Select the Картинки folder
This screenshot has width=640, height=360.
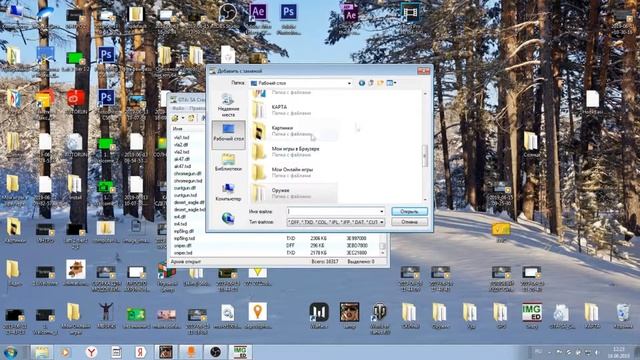click(294, 131)
